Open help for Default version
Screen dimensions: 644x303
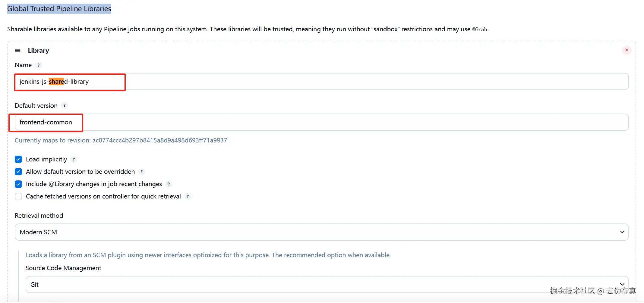(65, 106)
